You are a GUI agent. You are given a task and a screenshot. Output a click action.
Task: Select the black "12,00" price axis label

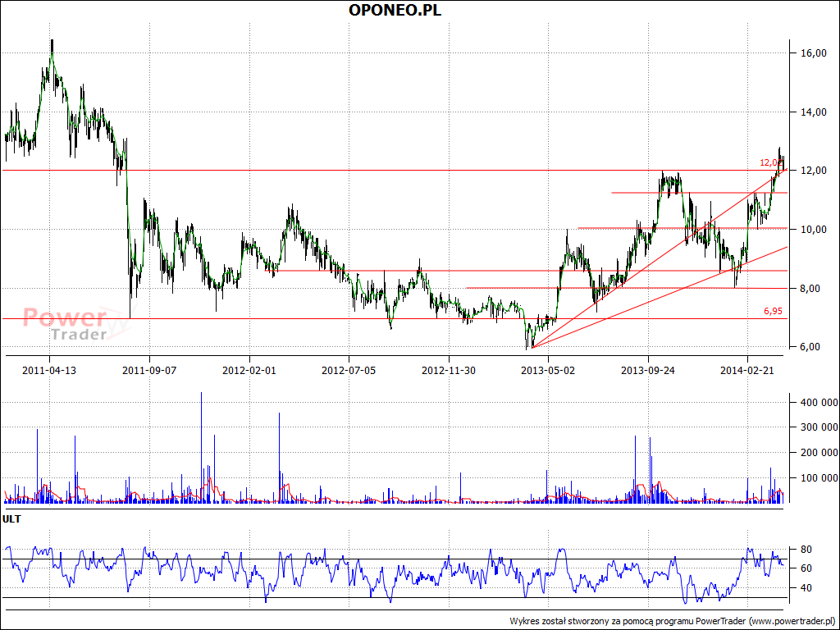[x=815, y=171]
